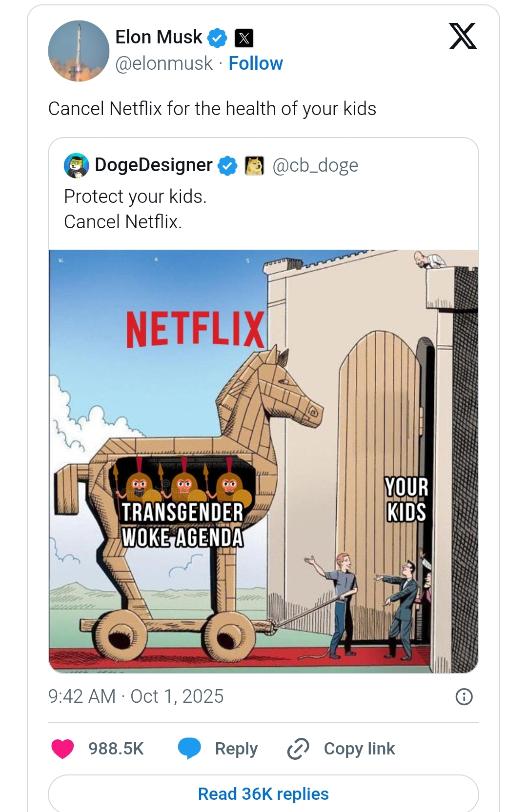Open the @elonmusk handle link

(x=164, y=63)
